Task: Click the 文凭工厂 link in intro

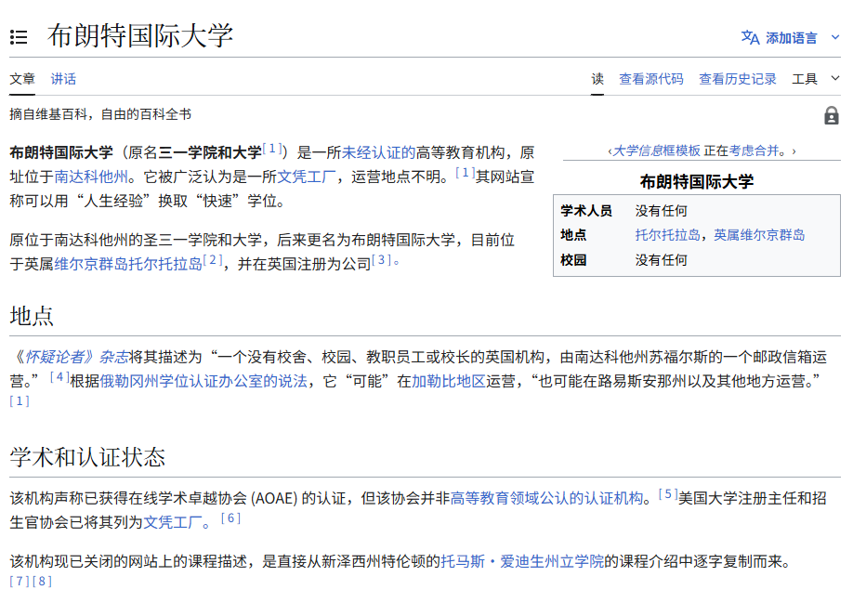Action: pyautogui.click(x=307, y=177)
